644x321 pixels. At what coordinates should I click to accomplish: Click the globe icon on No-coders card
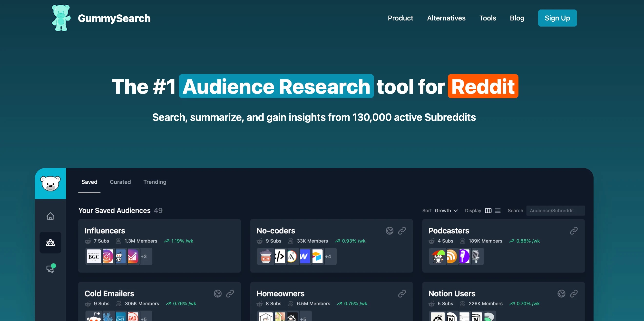(390, 231)
